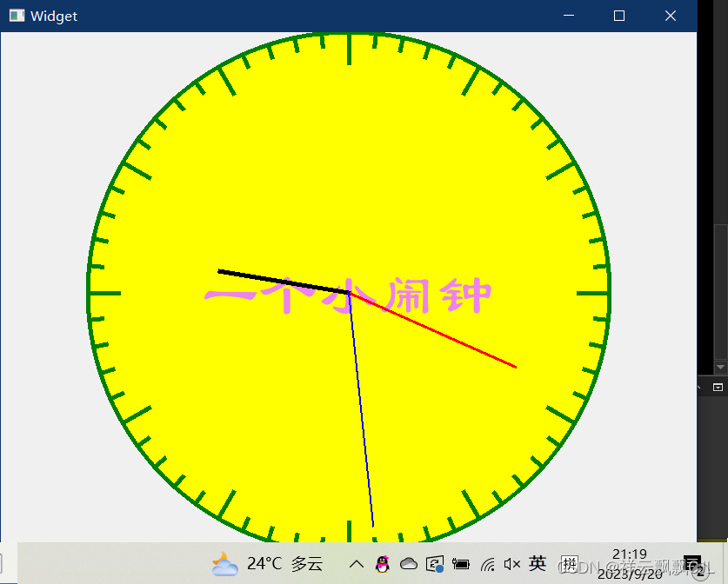Open the OneDrive cloud tray icon
This screenshot has width=728, height=584.
point(409,564)
